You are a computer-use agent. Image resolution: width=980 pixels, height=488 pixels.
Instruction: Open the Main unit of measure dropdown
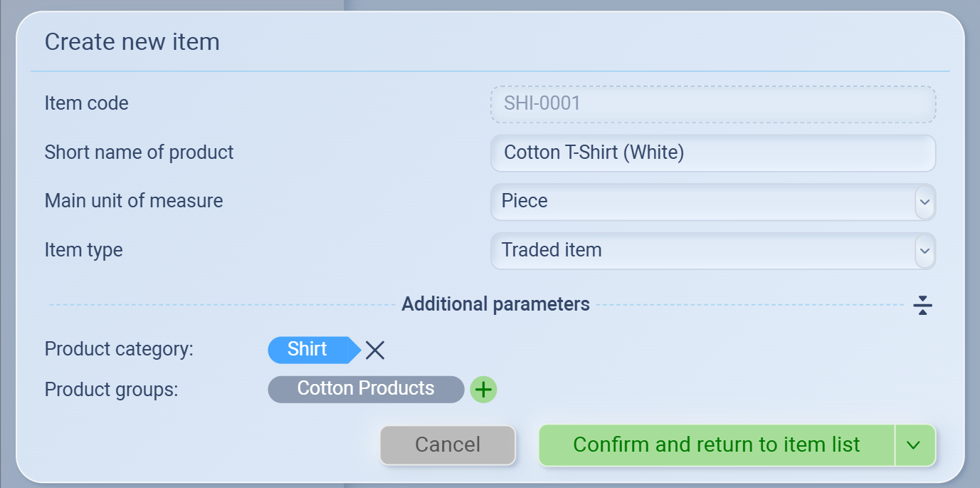point(924,202)
